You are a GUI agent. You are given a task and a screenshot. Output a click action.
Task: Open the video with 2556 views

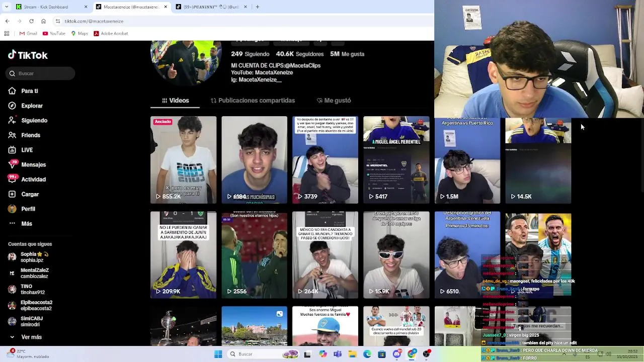[x=254, y=255]
